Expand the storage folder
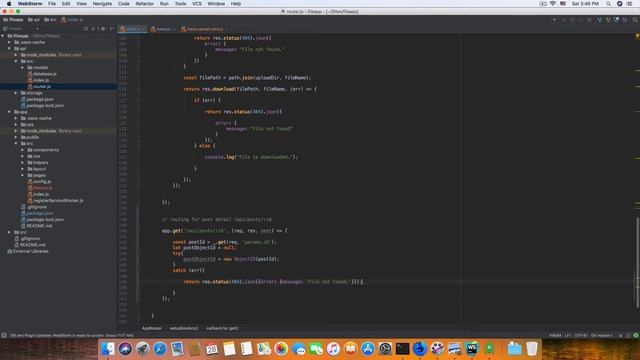This screenshot has width=640, height=360. pos(16,93)
